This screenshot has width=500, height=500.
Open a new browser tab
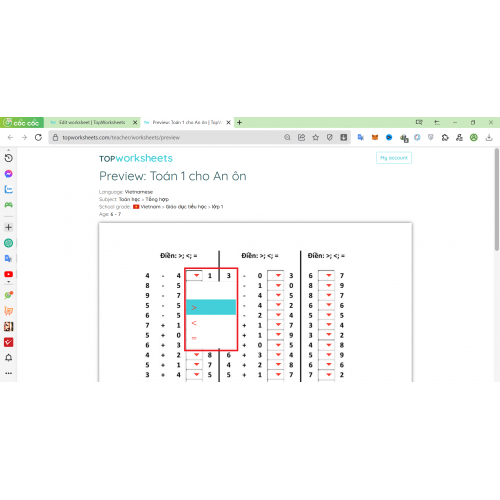(239, 122)
